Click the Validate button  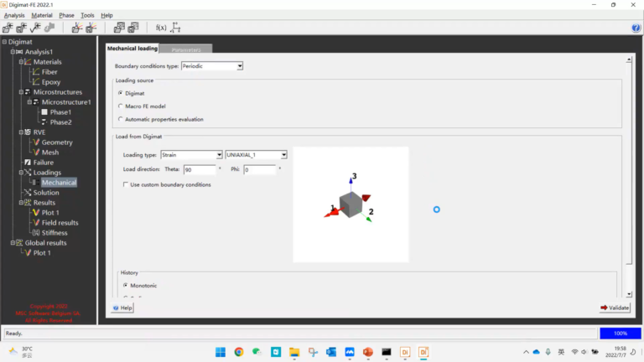(615, 308)
